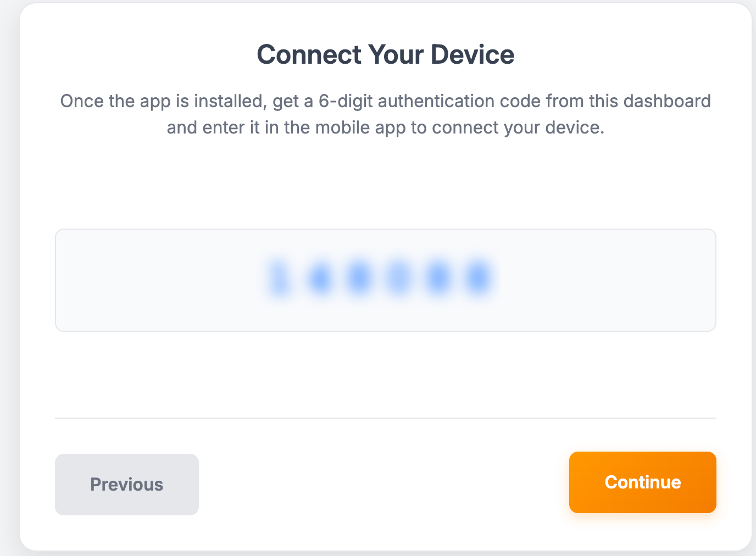Click "connect your device." ending the description
The width and height of the screenshot is (756, 556).
(x=518, y=127)
